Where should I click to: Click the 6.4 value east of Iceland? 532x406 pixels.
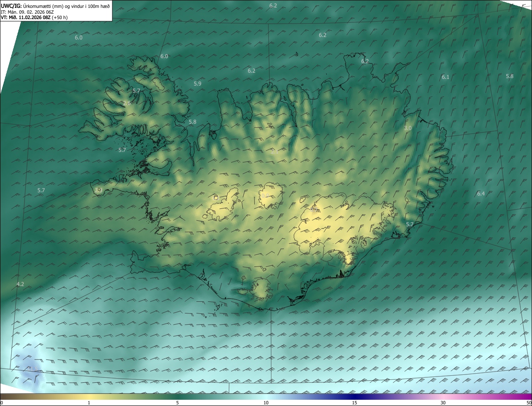[481, 193]
